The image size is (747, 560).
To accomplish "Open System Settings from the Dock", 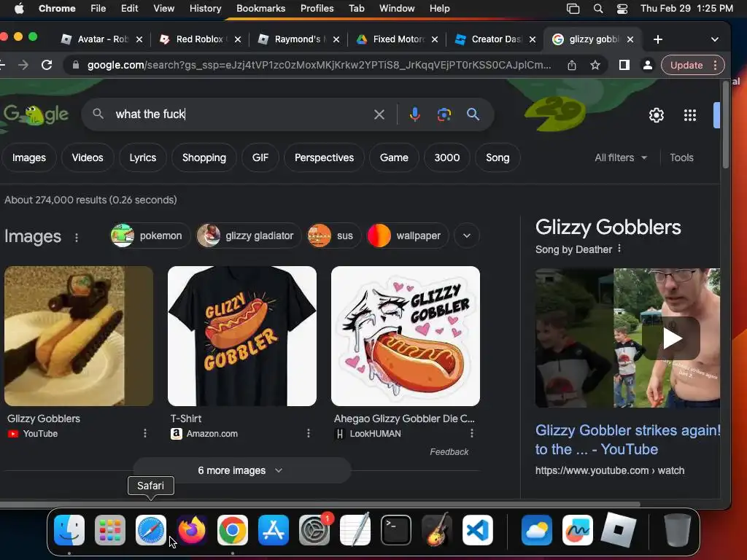I will coord(314,530).
